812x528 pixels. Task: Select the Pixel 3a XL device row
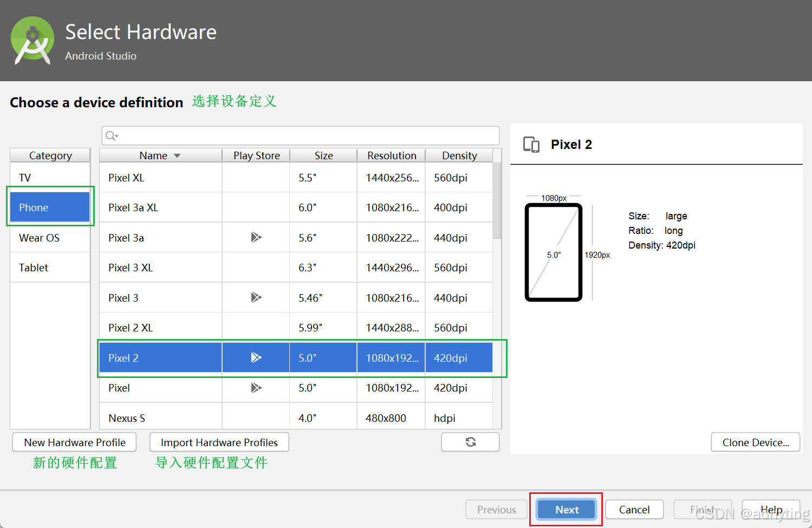click(x=296, y=207)
